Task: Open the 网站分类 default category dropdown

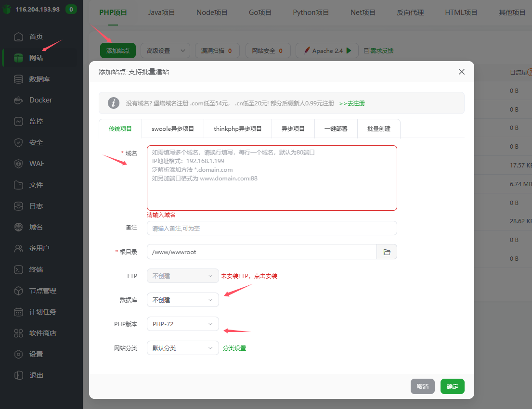Action: (x=182, y=347)
